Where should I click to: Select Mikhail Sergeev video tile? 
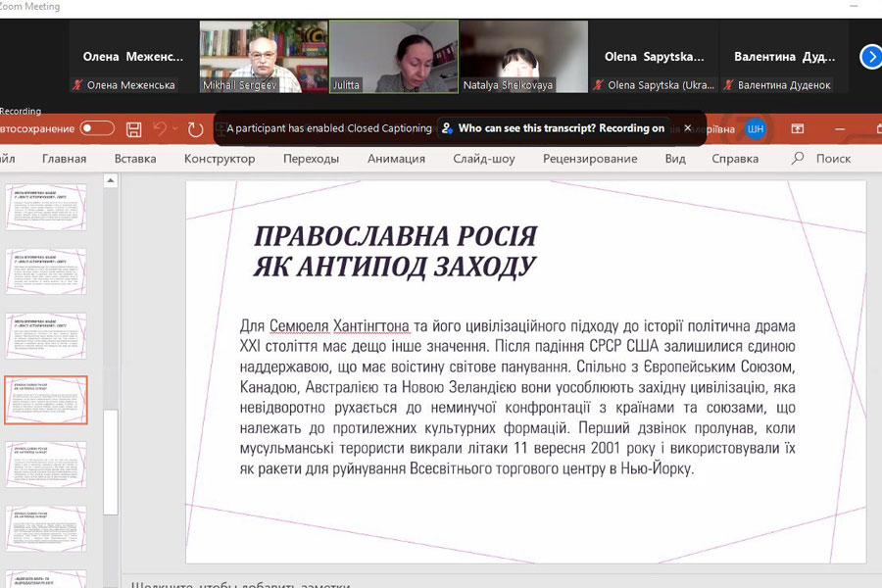coord(264,56)
